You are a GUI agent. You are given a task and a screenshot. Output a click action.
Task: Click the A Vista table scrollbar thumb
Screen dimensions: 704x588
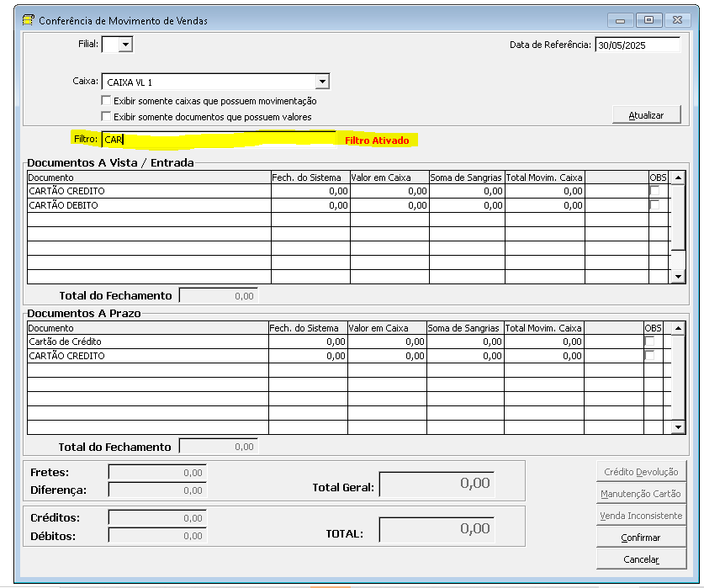[x=678, y=217]
